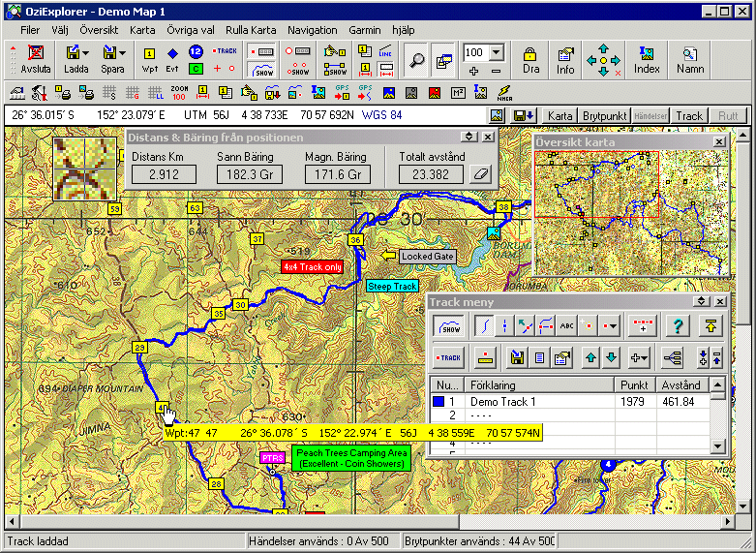Click the Översikt karta overview thumbnail map
Viewport: 756px width, 553px height.
tap(631, 212)
